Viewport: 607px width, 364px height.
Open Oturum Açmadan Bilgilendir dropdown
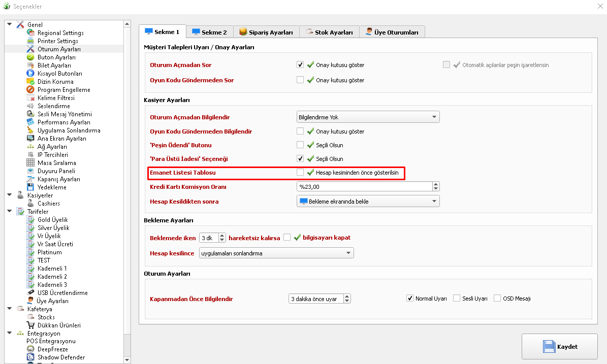coord(368,117)
